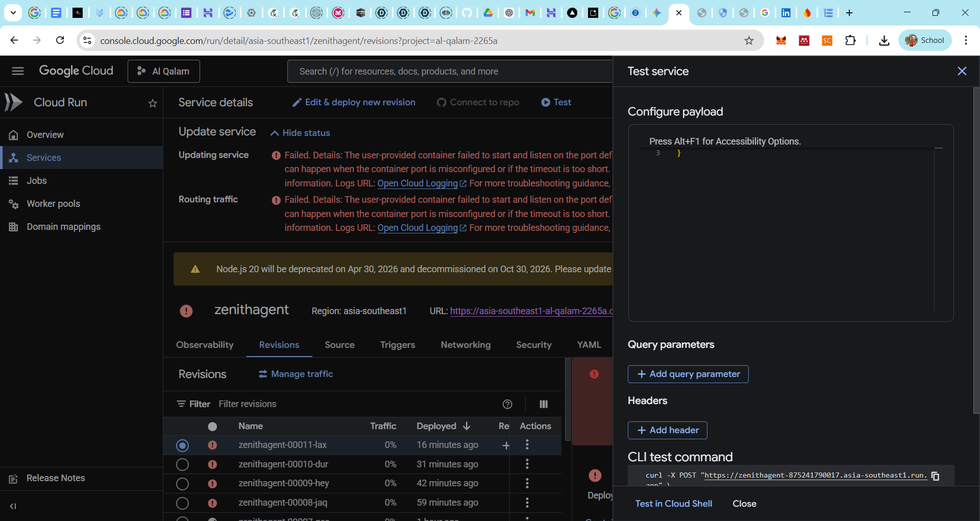The width and height of the screenshot is (980, 521).
Task: Open Worker pools in the sidebar
Action: [x=82, y=204]
